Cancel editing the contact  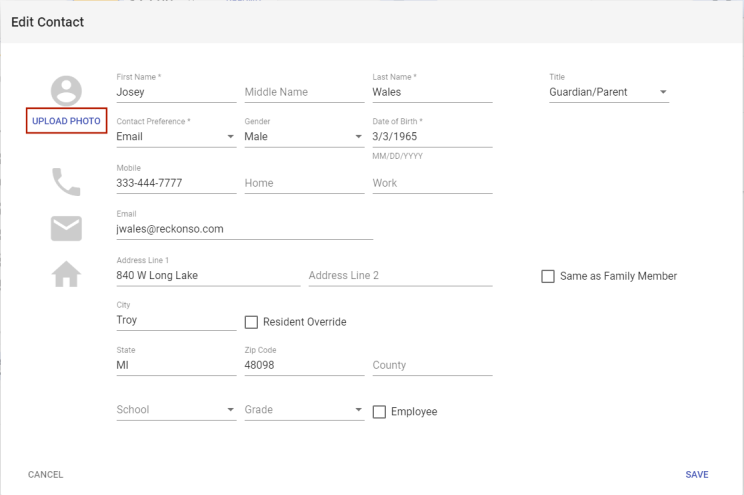(x=45, y=475)
